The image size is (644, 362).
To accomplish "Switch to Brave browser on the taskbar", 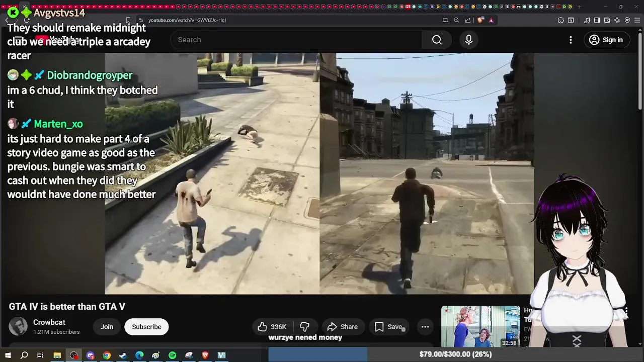I will coord(205,355).
